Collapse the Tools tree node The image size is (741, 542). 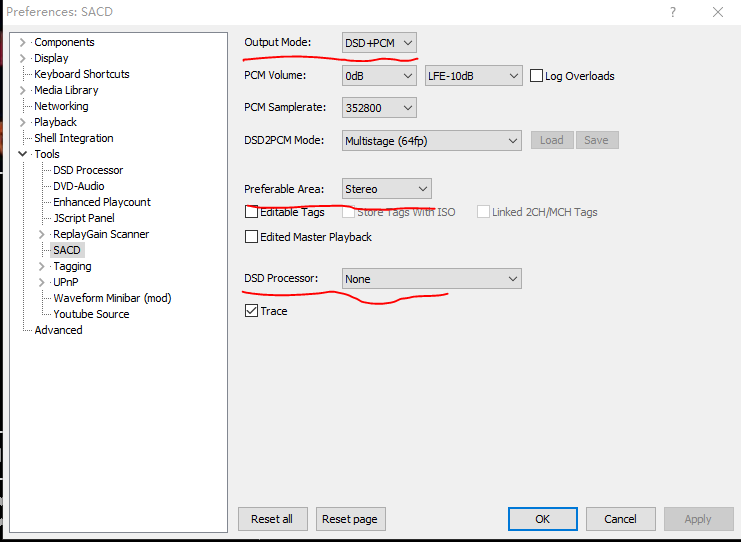coord(23,154)
